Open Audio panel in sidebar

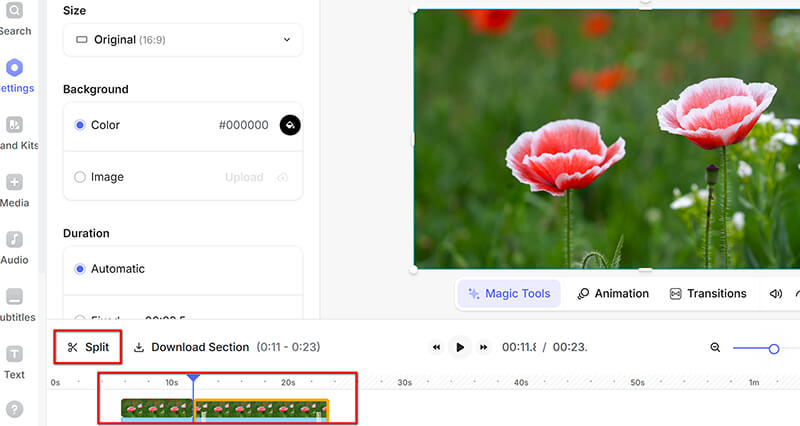pos(15,247)
